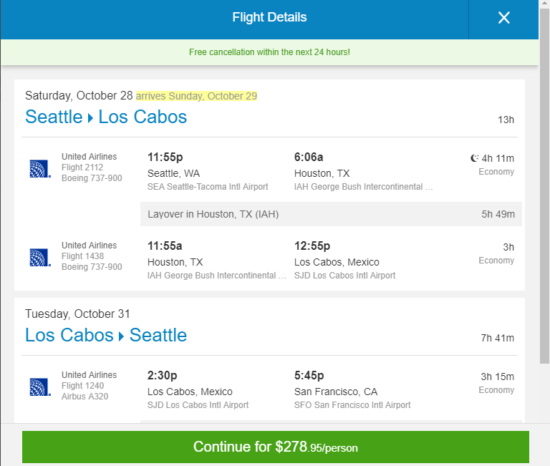
Task: Click the vertical scrollbar thumb
Action: 544,186
